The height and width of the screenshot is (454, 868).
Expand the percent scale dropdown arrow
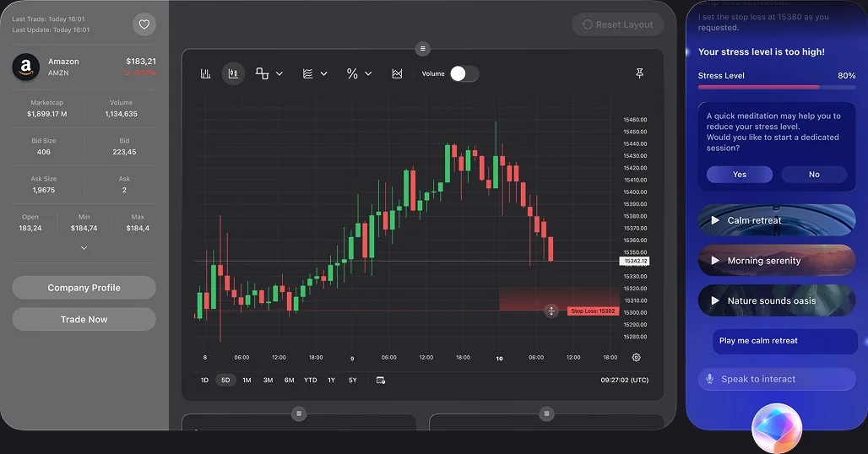coord(368,73)
